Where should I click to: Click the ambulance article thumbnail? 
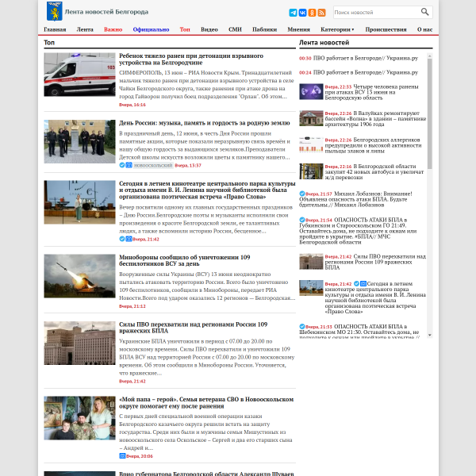click(x=79, y=75)
